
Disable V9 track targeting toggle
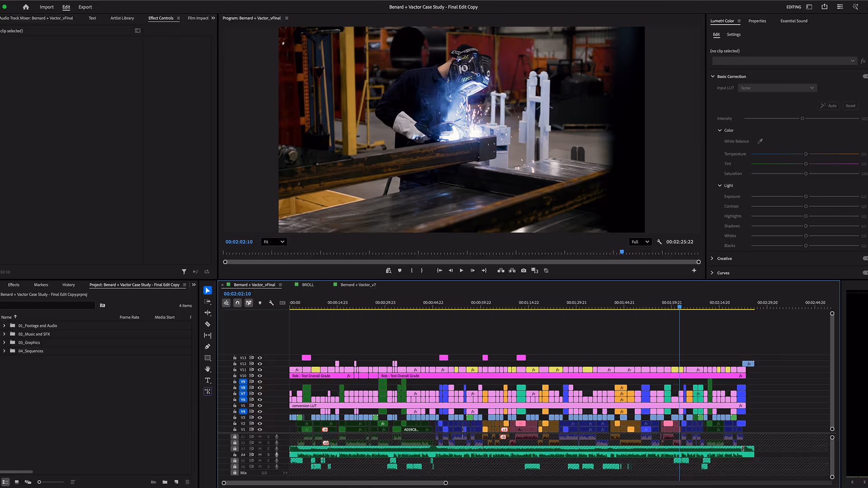[x=243, y=381]
